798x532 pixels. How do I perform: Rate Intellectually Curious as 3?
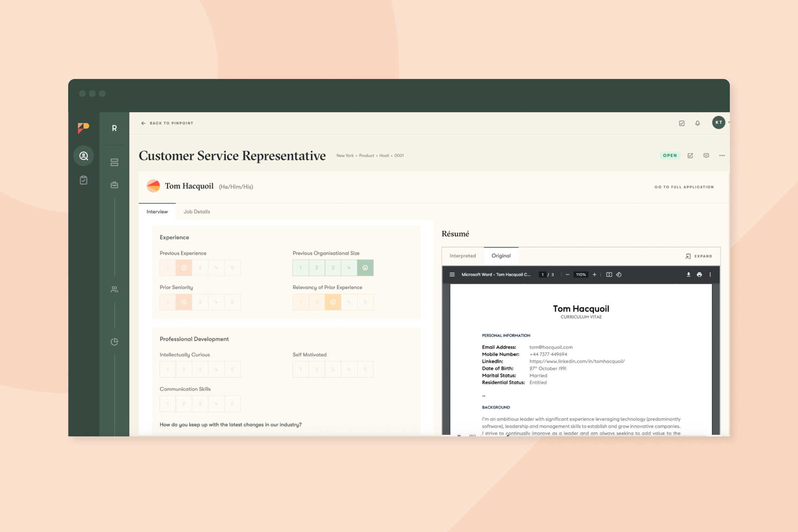click(200, 369)
